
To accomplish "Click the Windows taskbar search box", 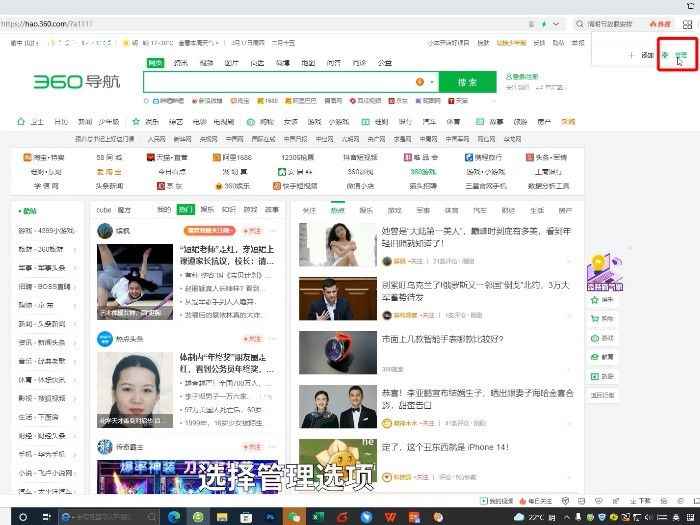I will (x=109, y=517).
